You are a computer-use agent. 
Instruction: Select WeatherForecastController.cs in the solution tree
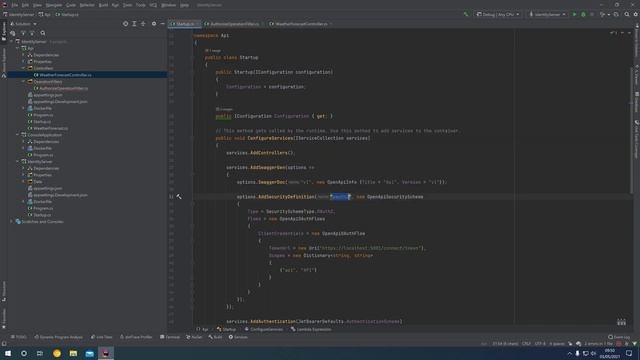87,75
